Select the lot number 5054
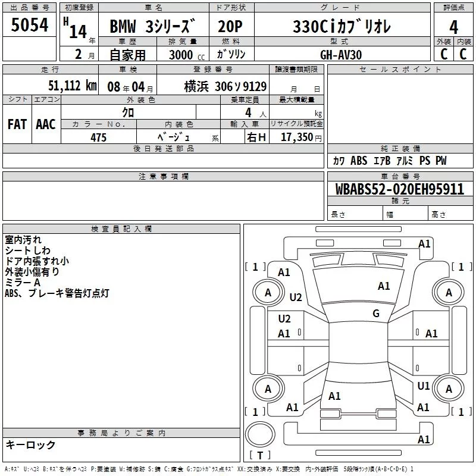The width and height of the screenshot is (476, 476). [x=30, y=26]
